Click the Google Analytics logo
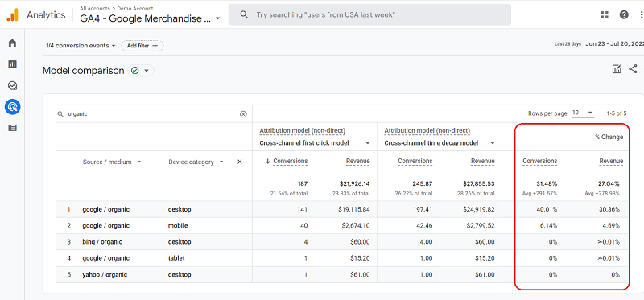 (13, 15)
